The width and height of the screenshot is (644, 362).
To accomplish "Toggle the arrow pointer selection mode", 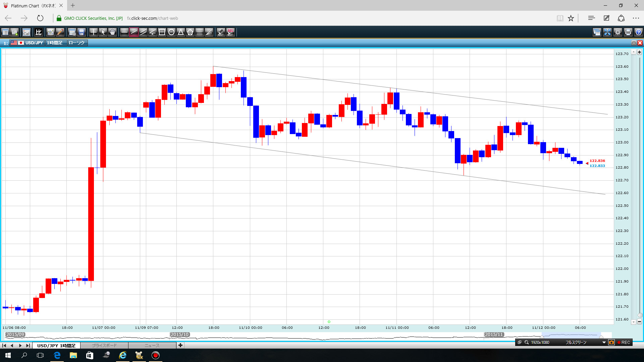I will click(103, 32).
